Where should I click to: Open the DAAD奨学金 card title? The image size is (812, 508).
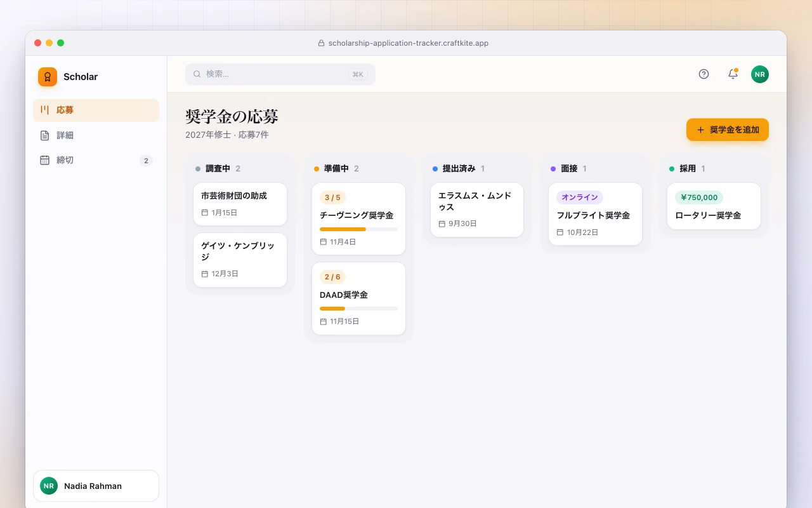pos(344,295)
